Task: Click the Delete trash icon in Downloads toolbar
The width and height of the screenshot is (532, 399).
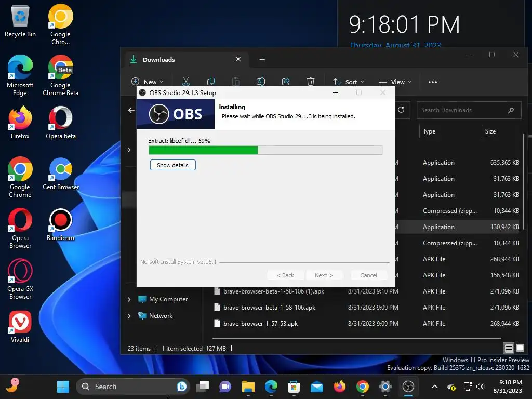Action: [311, 82]
